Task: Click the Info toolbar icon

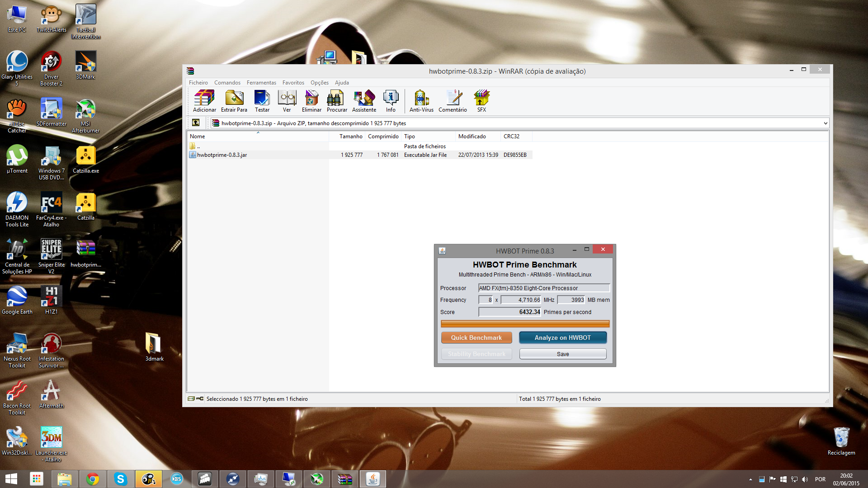Action: pos(391,101)
